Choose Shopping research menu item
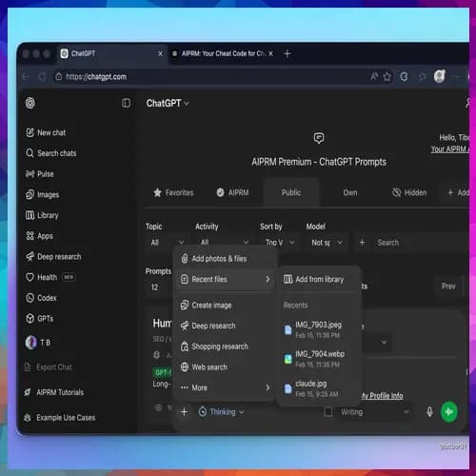476x476 pixels. tap(225, 347)
